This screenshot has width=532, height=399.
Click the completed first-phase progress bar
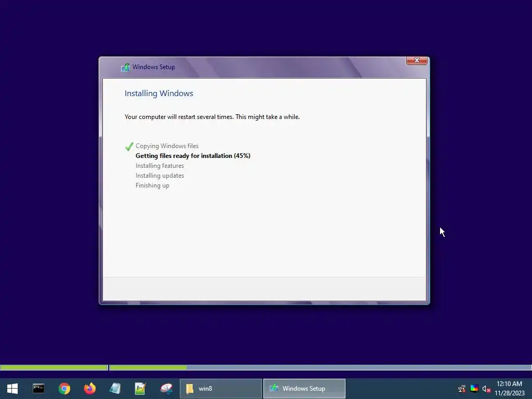pos(54,367)
